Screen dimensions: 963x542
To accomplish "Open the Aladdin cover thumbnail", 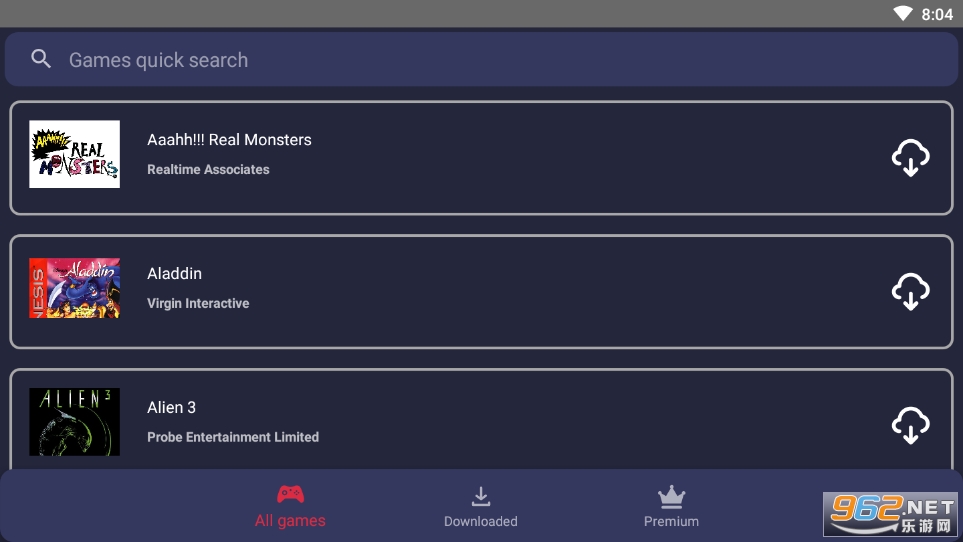I will (74, 288).
